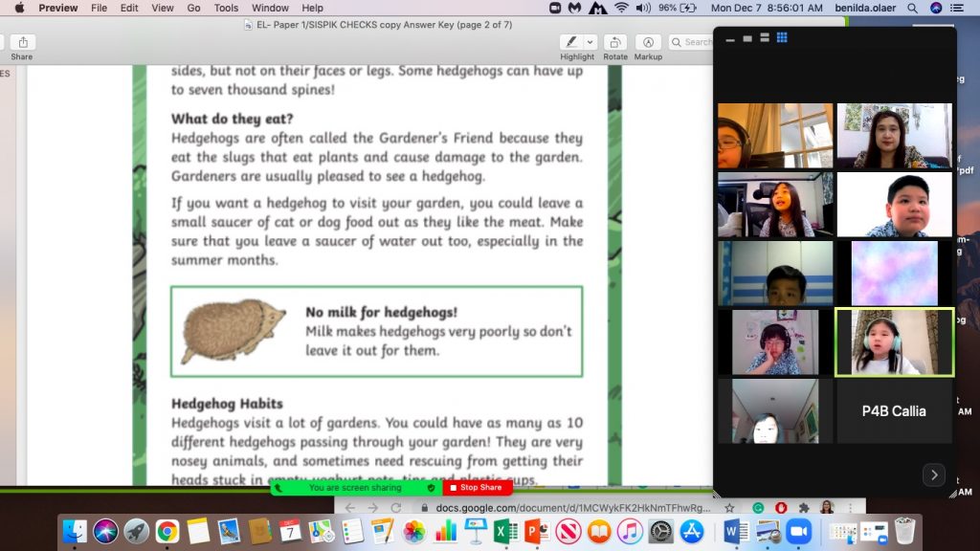The height and width of the screenshot is (551, 980).
Task: Open the Highlight color dropdown arrow
Action: click(590, 42)
